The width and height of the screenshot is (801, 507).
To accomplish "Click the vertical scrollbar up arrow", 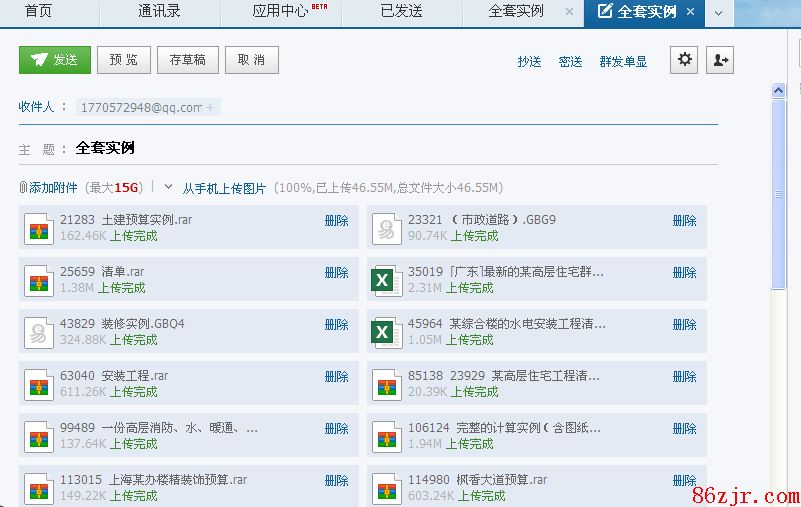I will [779, 90].
